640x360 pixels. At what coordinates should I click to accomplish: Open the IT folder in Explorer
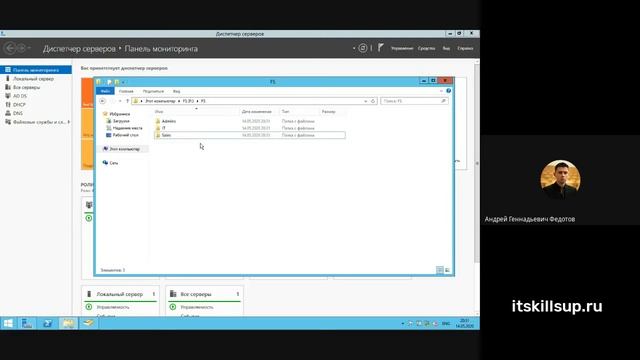[164, 128]
